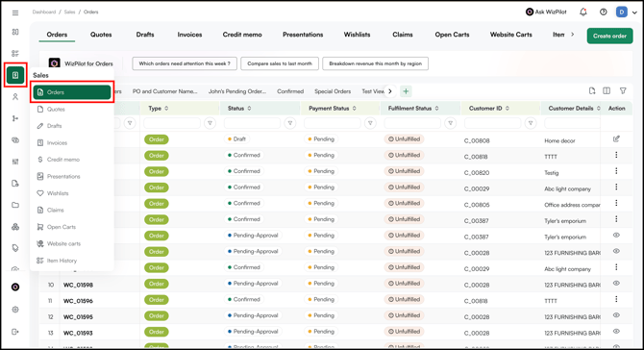This screenshot has height=350, width=644.
Task: Open notifications bell icon
Action: [582, 12]
